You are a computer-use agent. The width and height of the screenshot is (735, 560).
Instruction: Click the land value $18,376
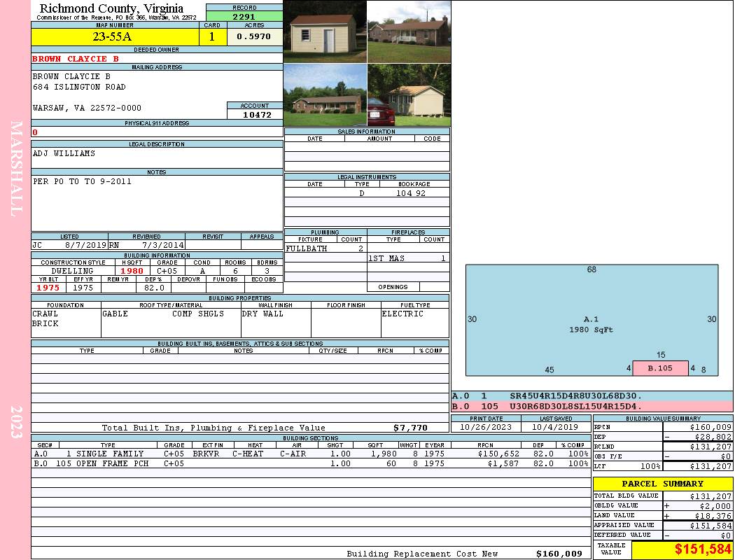[713, 515]
